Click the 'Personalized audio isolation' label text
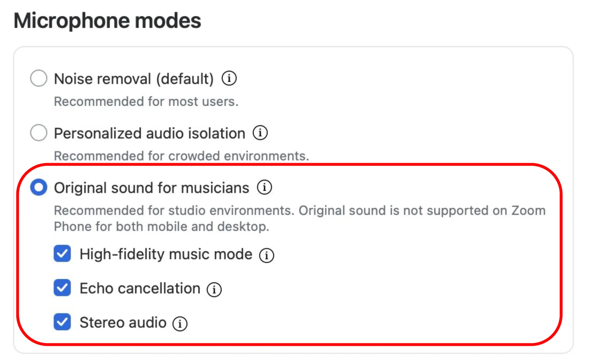This screenshot has height=364, width=593. click(x=149, y=133)
